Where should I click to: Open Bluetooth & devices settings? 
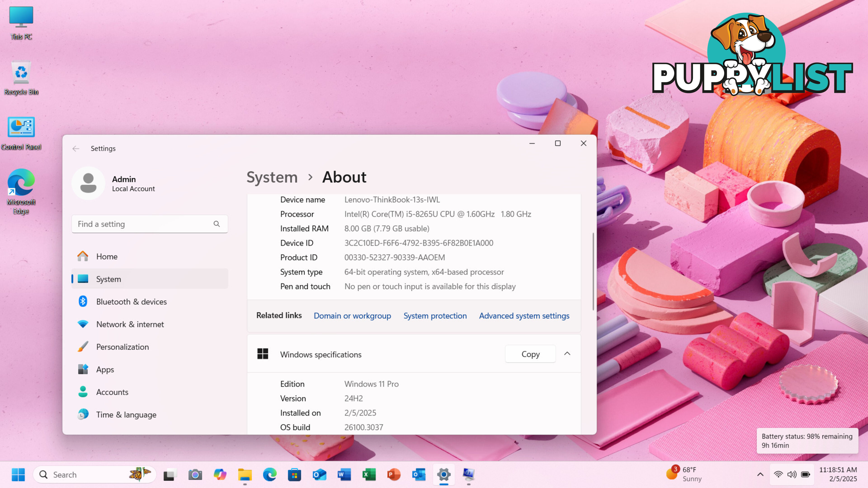point(150,302)
